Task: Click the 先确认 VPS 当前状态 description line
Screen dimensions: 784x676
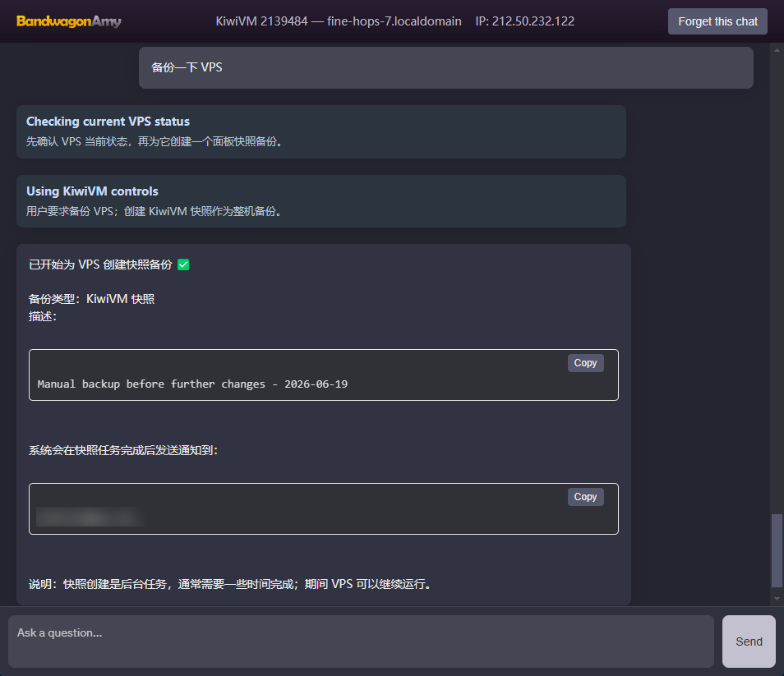Action: coord(156,142)
